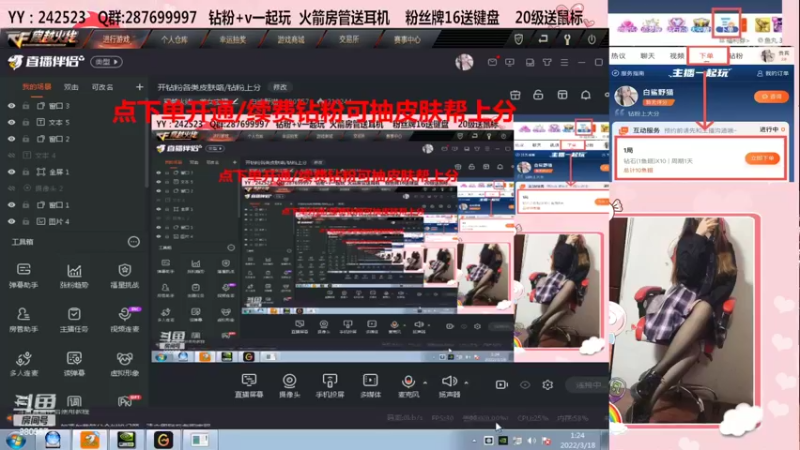The image size is (800, 450).
Task: Click the power icon in game top bar
Action: point(591,39)
